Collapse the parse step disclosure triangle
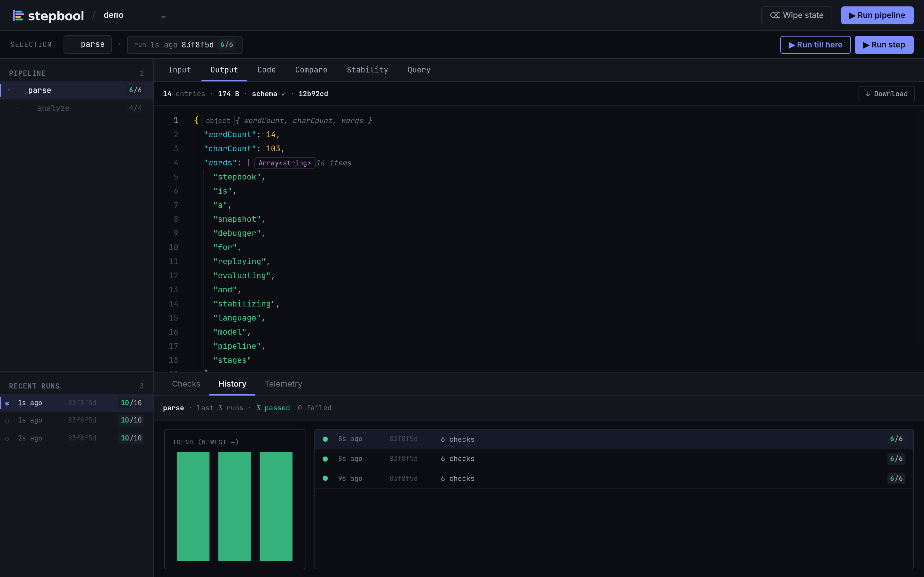 (x=9, y=90)
